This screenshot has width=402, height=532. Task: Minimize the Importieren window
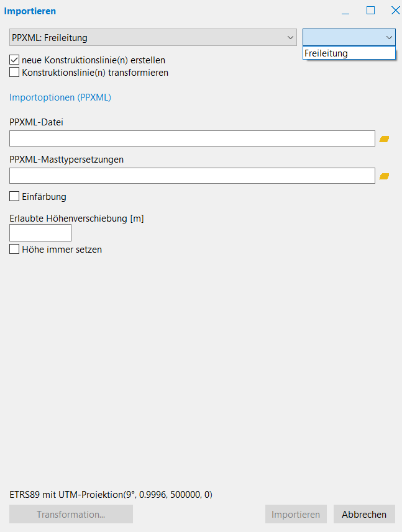point(345,11)
